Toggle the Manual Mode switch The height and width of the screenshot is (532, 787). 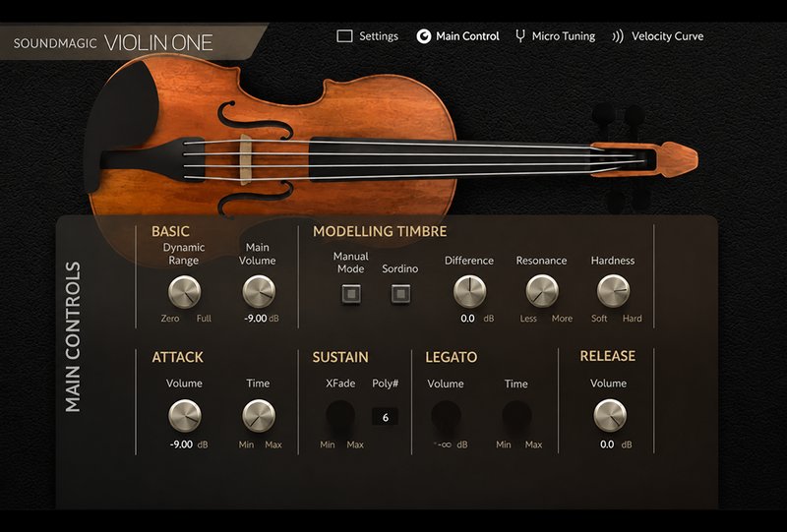351,294
